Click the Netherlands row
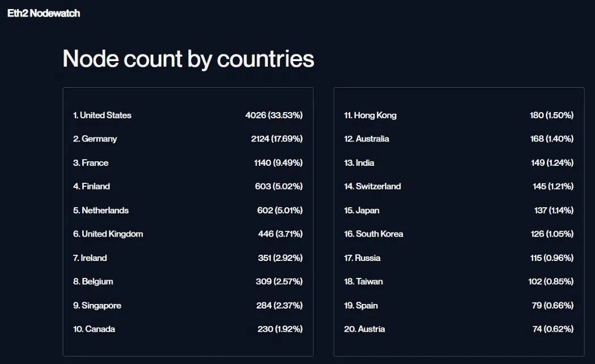 point(101,211)
